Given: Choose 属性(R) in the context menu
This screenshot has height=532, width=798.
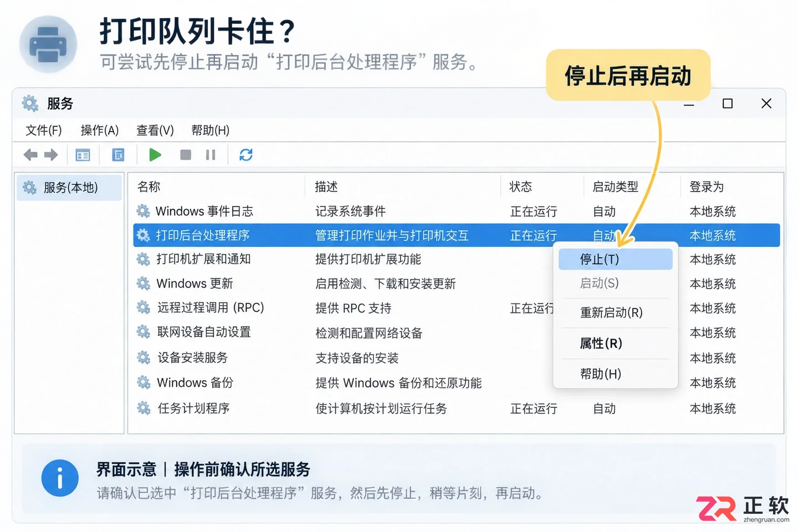Looking at the screenshot, I should point(615,344).
